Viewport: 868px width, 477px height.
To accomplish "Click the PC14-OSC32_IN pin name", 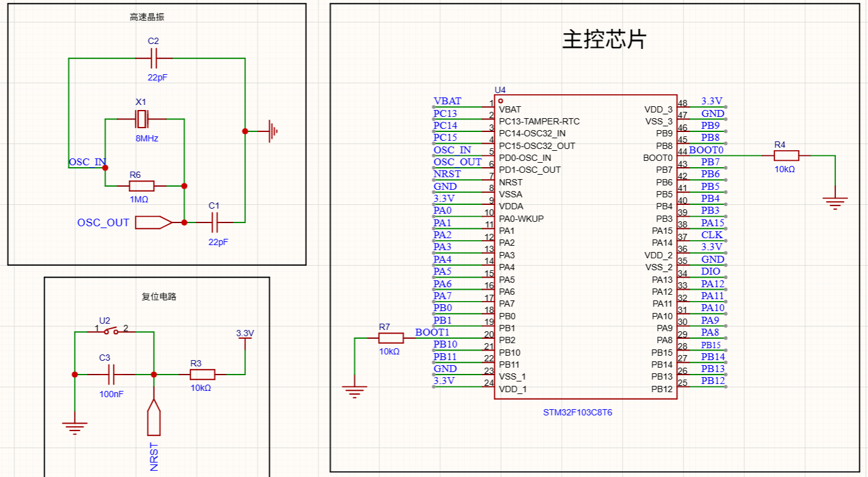I will tap(532, 133).
